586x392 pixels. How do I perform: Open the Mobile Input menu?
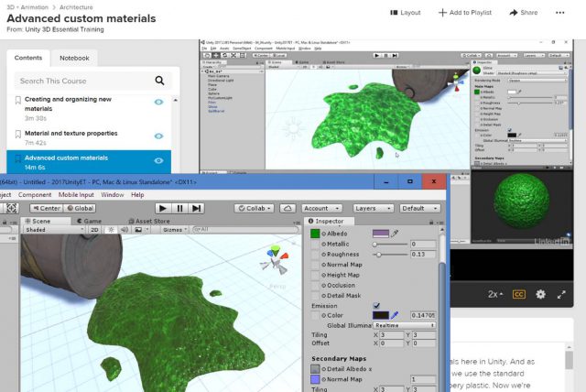coord(76,195)
